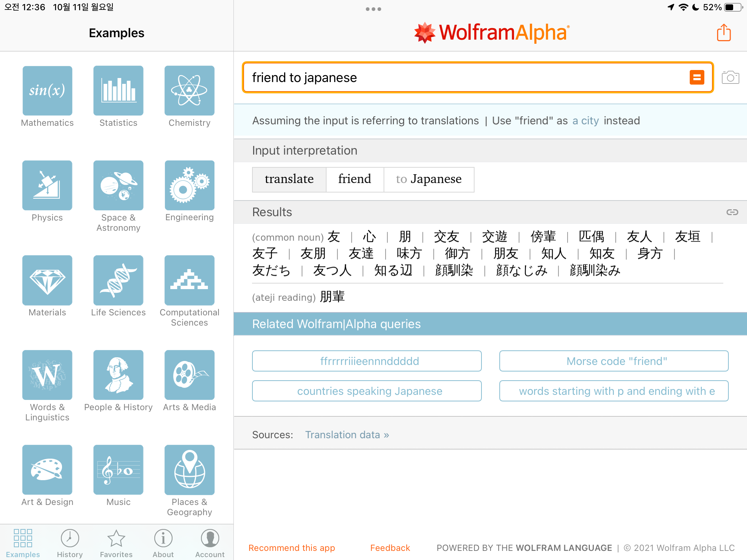Open the Chemistry category icon
The height and width of the screenshot is (560, 747).
189,91
